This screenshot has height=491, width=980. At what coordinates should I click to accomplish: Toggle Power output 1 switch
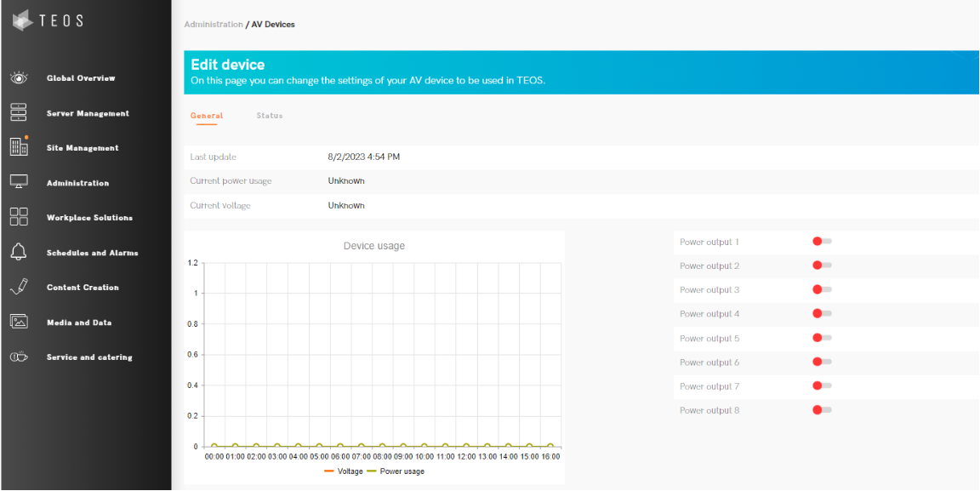(x=822, y=242)
